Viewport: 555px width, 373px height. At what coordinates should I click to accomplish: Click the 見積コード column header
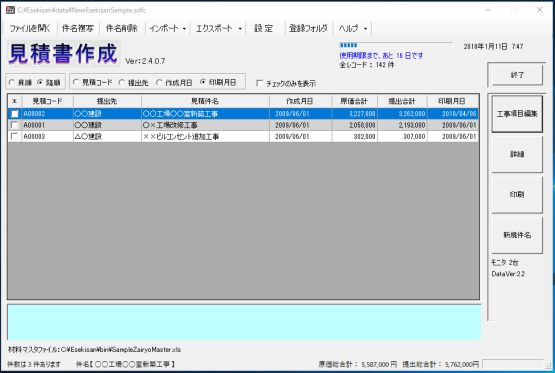(47, 101)
